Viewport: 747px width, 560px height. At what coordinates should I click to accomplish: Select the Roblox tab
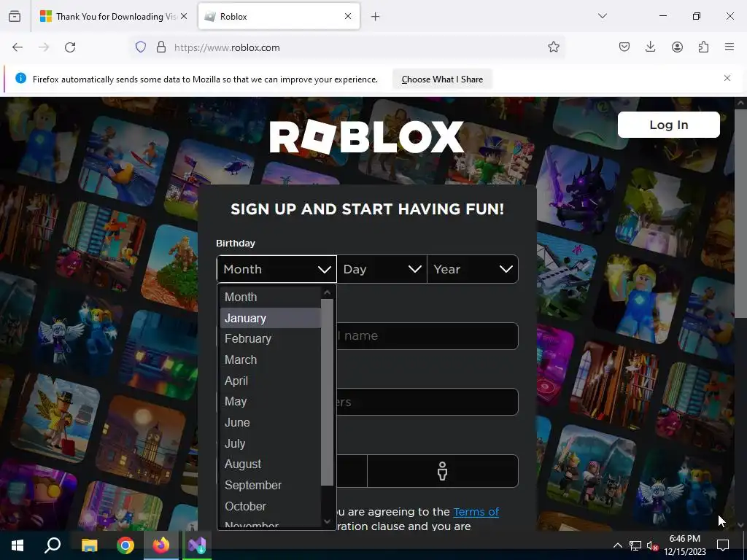click(x=279, y=17)
